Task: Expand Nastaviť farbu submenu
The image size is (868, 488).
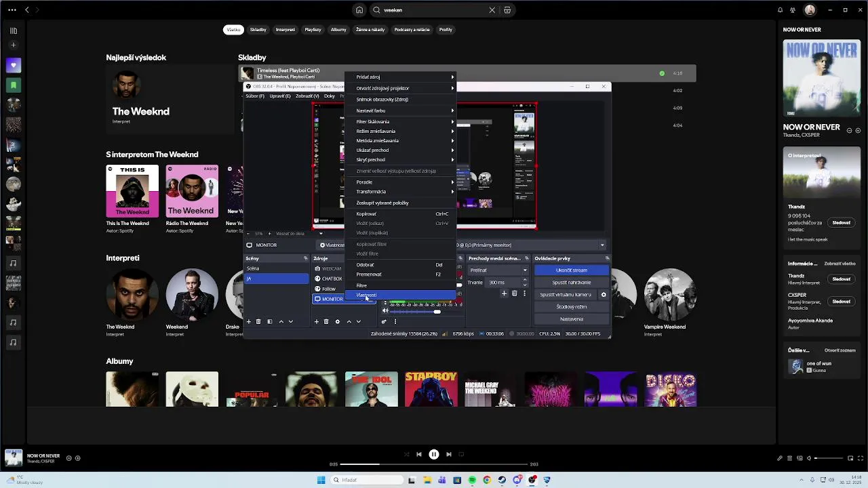Action: click(x=400, y=110)
